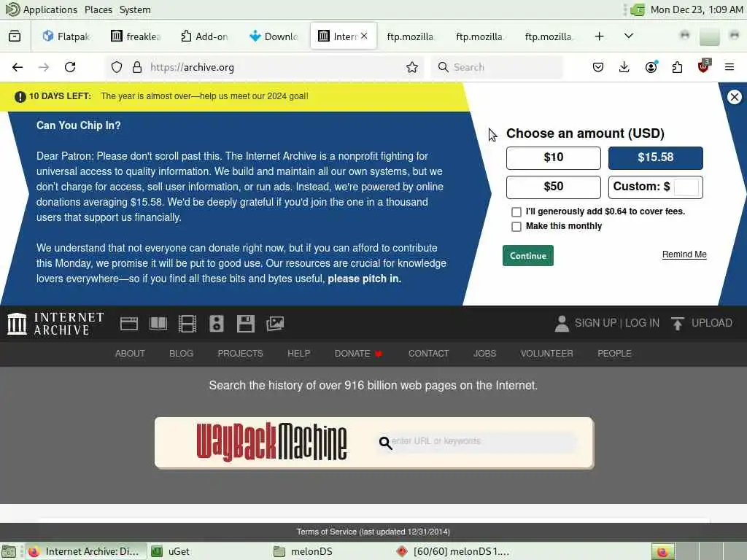This screenshot has width=747, height=560.
Task: Open the System menu
Action: pyautogui.click(x=135, y=9)
